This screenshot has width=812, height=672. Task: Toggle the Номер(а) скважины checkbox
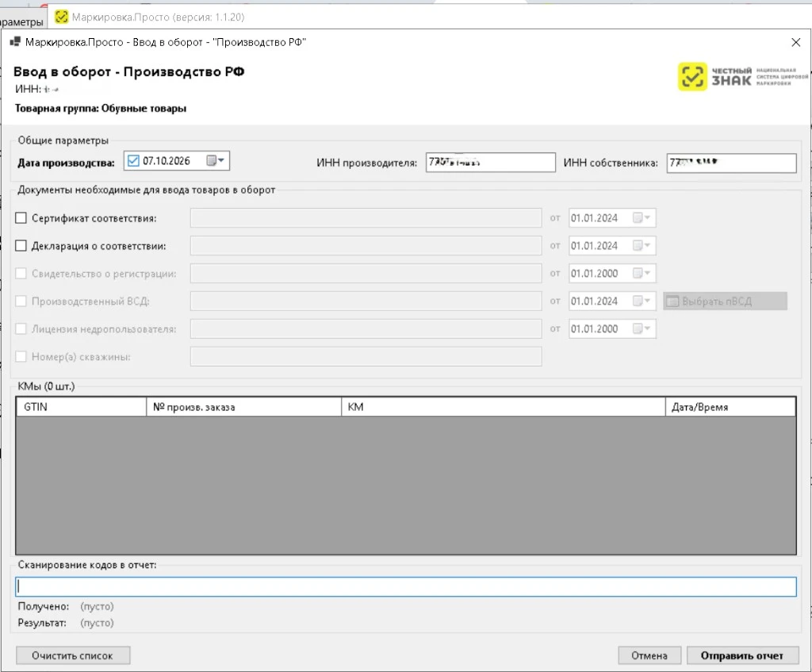point(21,356)
